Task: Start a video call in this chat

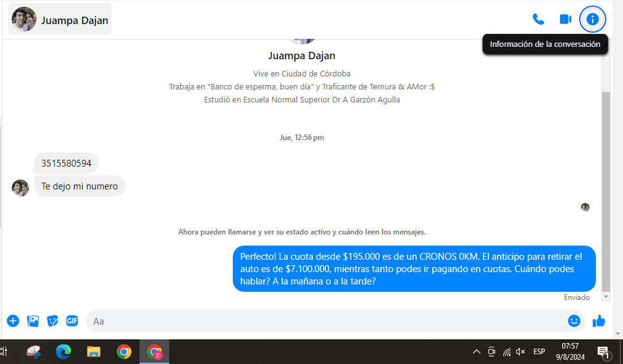Action: coord(565,19)
